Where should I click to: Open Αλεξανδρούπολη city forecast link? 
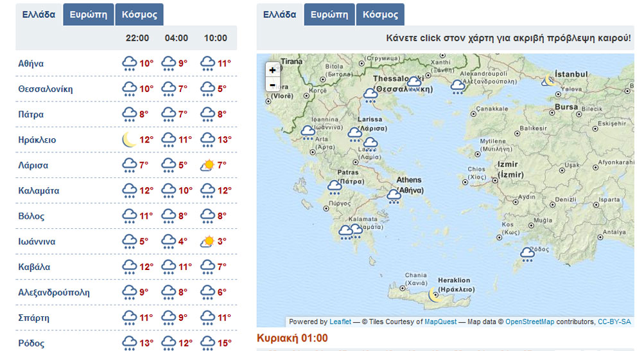tap(54, 293)
